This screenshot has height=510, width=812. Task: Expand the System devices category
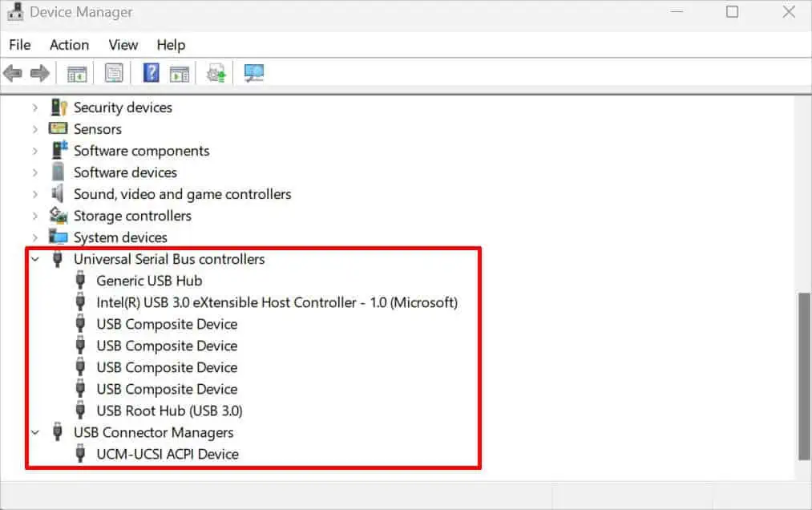34,237
